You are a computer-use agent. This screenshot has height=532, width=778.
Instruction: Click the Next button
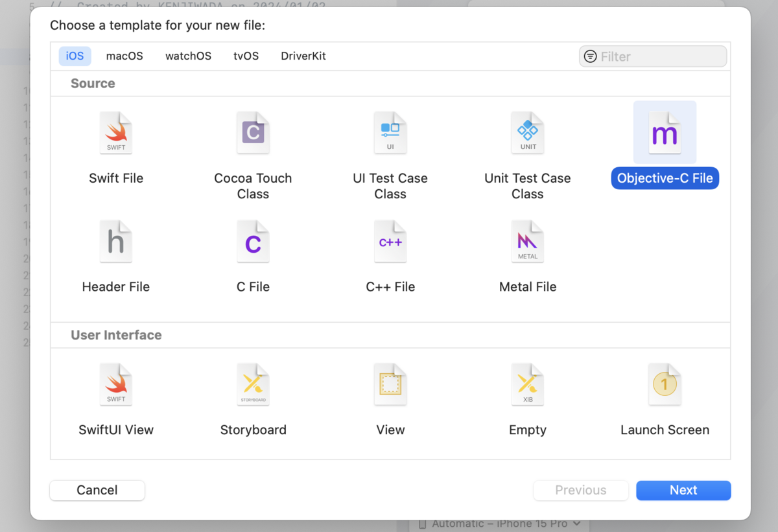(x=683, y=491)
